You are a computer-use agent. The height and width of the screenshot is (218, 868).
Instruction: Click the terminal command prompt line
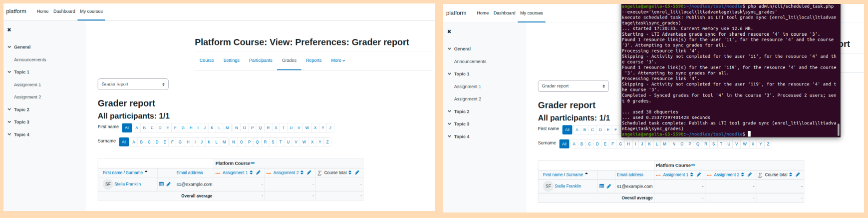685,134
